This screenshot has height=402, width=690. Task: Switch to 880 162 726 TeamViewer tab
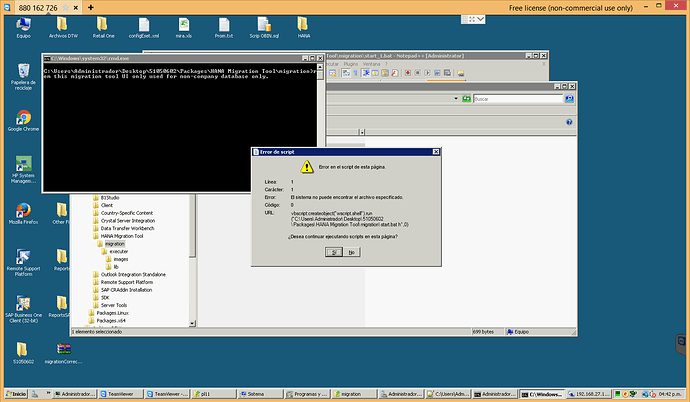(38, 8)
